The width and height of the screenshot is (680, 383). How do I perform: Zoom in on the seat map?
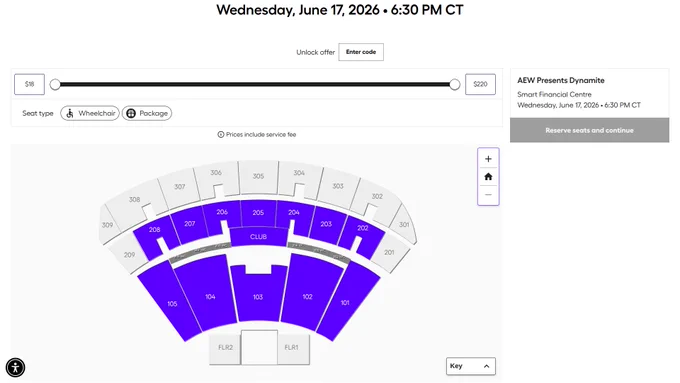click(488, 159)
